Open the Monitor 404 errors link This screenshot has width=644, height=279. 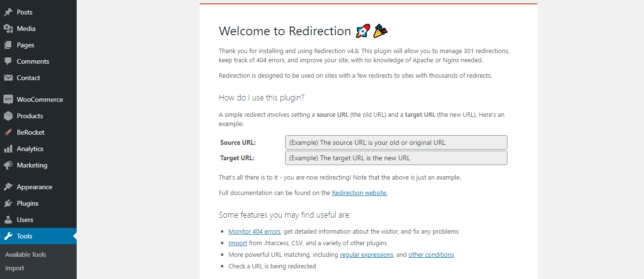click(x=254, y=231)
